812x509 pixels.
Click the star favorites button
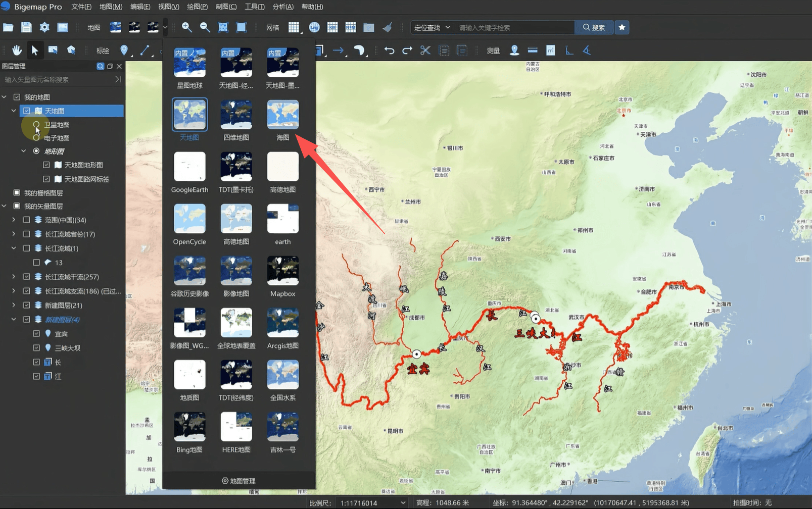point(622,27)
